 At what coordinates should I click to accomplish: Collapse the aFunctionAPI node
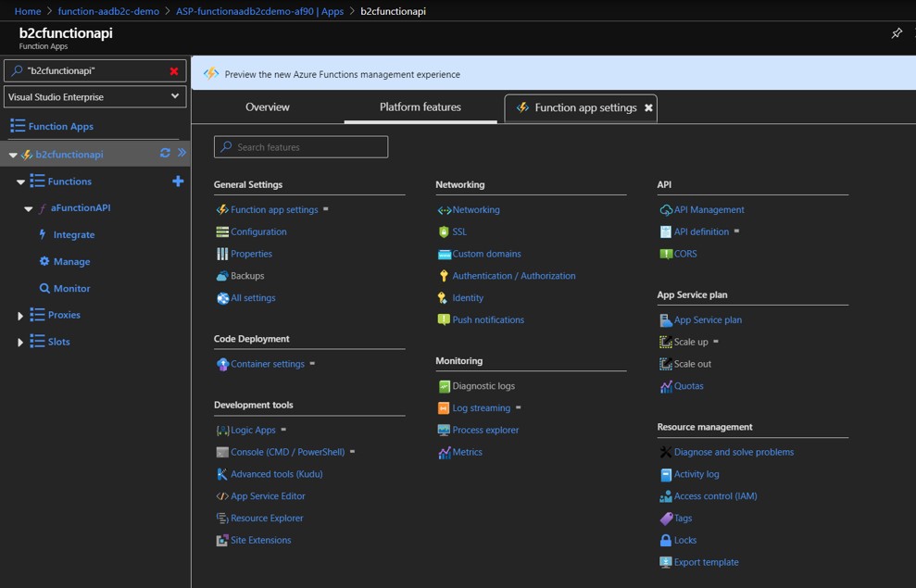click(x=28, y=208)
